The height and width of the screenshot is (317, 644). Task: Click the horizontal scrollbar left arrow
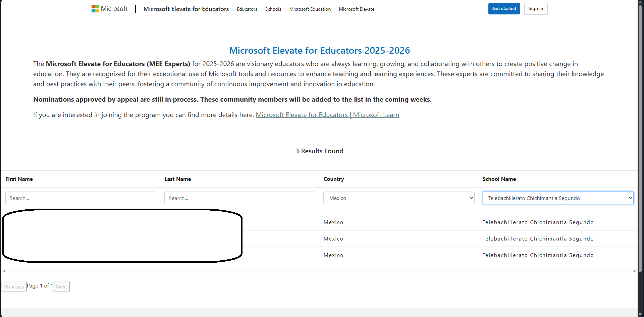[x=4, y=271]
